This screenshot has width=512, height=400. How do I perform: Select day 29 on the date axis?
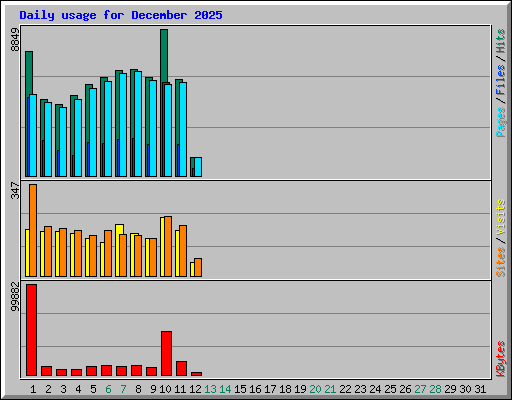point(450,389)
